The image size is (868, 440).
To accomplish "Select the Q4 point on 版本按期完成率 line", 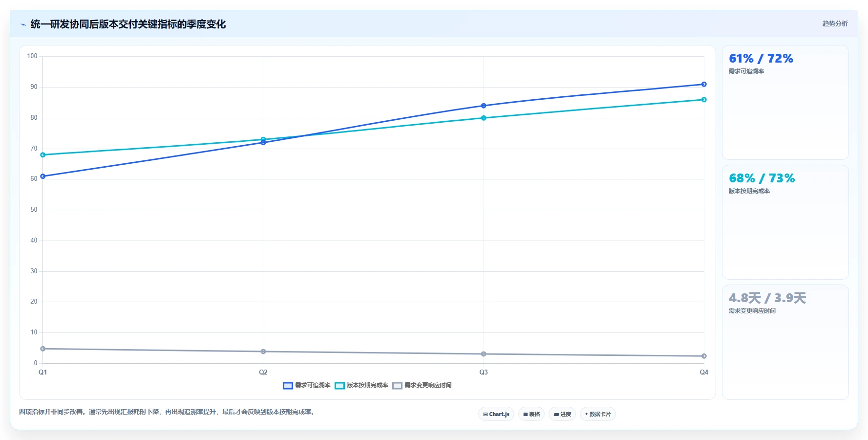I will click(704, 99).
